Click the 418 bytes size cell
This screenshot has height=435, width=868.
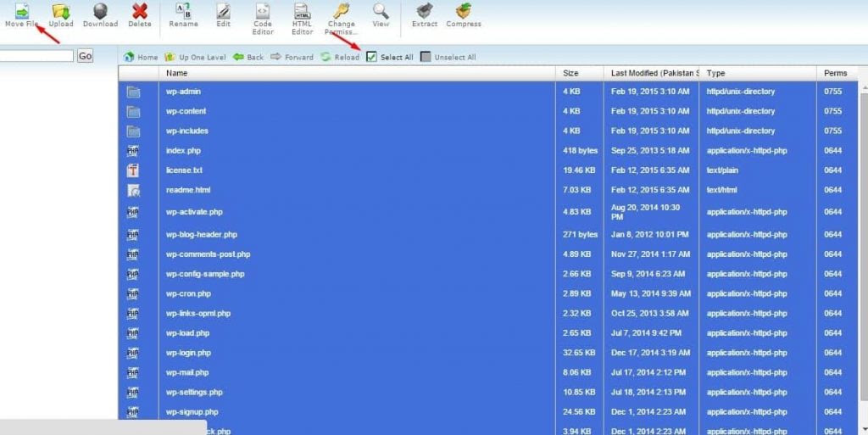coord(580,151)
